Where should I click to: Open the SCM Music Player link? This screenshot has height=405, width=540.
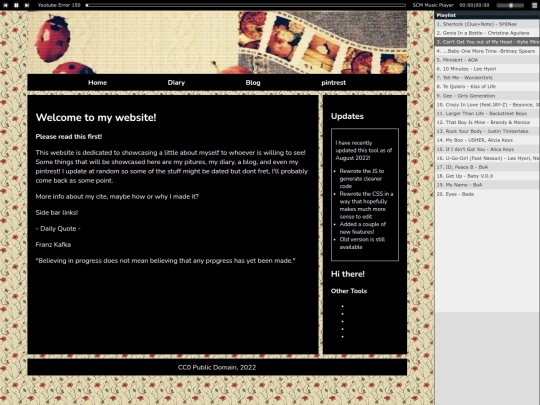point(433,5)
